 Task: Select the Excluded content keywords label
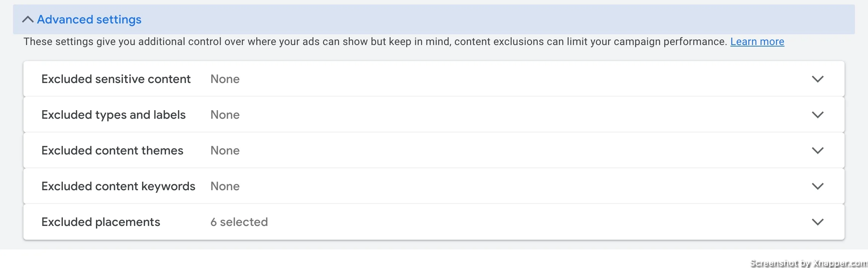(118, 186)
